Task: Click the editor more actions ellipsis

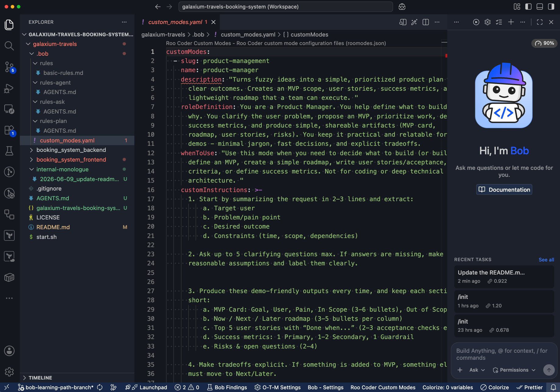Action: 437,22
